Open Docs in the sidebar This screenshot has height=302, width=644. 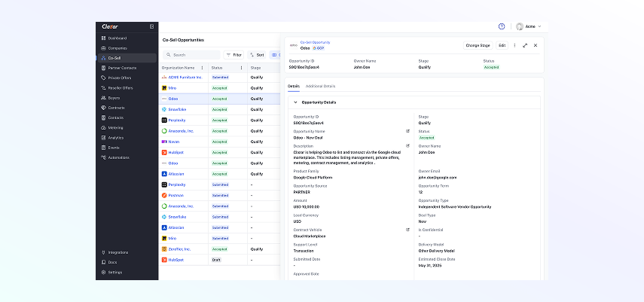tap(127, 262)
